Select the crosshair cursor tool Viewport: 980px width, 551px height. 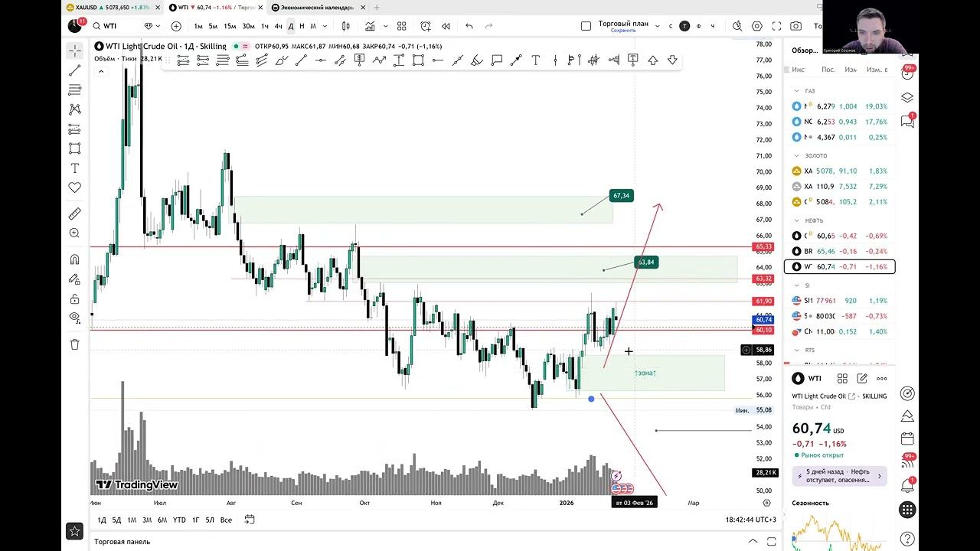pos(74,51)
